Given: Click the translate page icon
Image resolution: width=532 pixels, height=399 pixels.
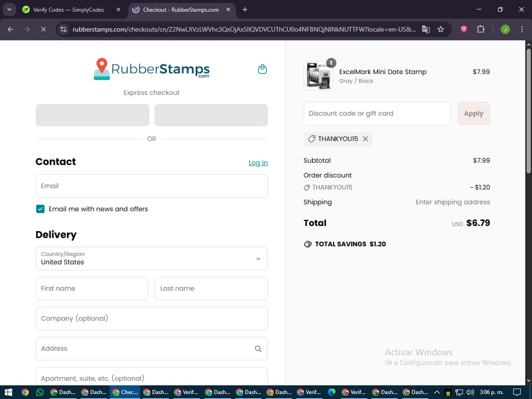Looking at the screenshot, I should pos(426,29).
